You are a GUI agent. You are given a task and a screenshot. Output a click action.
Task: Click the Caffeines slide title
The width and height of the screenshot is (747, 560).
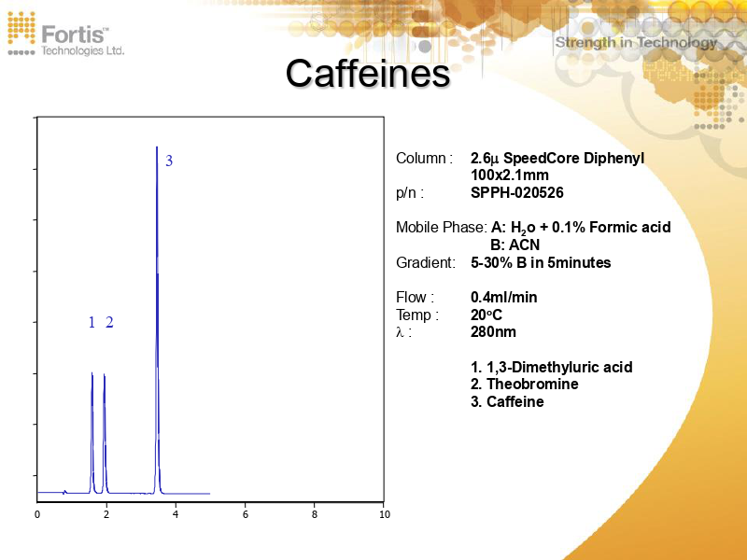tap(369, 73)
